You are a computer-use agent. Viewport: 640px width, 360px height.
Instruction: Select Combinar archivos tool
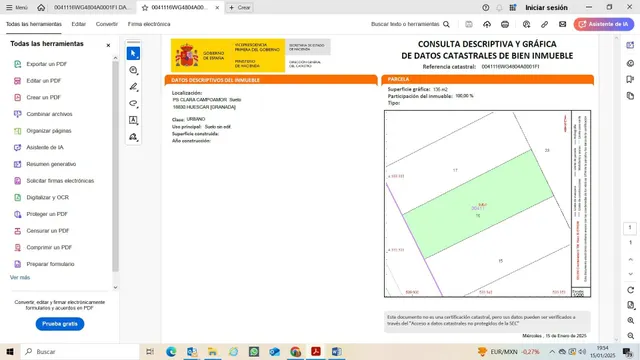coord(43,114)
